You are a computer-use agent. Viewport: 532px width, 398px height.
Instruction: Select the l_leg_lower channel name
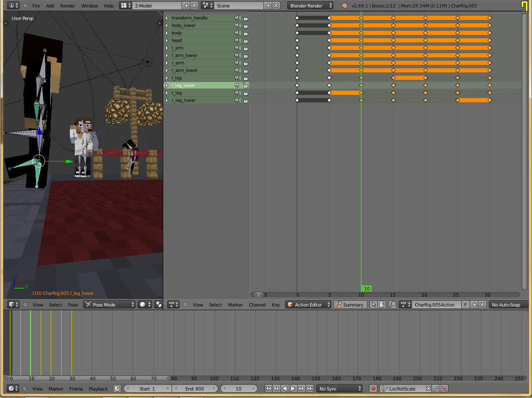(x=183, y=85)
